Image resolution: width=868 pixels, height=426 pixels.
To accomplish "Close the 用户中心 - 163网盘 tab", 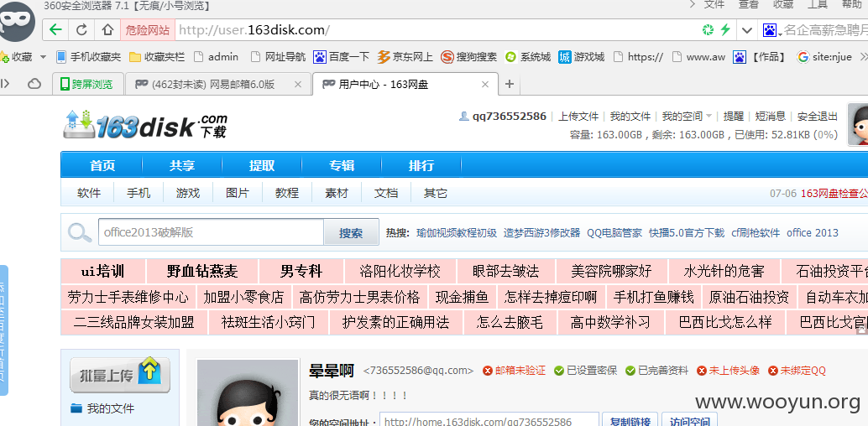I will (x=485, y=84).
